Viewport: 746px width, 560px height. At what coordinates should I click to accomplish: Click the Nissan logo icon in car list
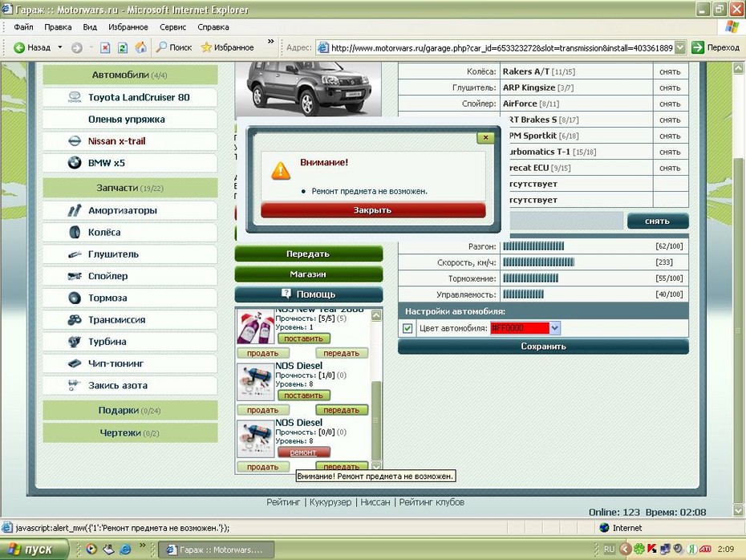coord(75,141)
